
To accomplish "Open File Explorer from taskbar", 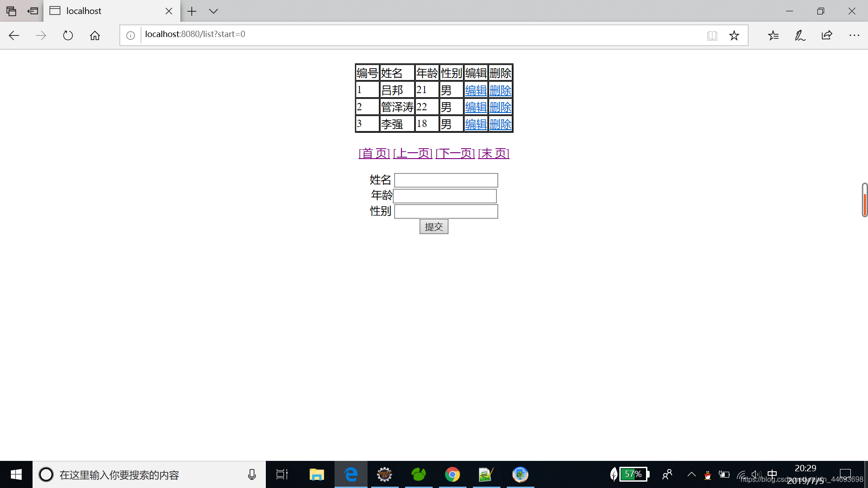I will [x=316, y=474].
